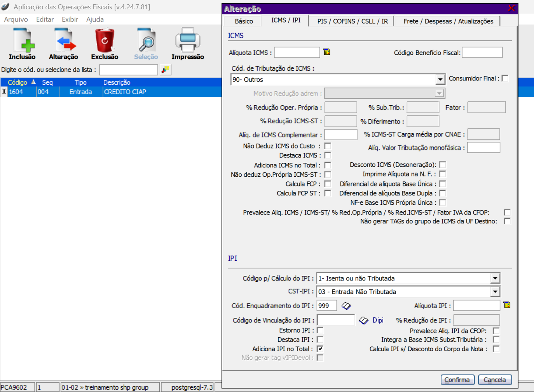Image resolution: width=534 pixels, height=392 pixels.
Task: Expand the CST-IPI dropdown list
Action: pyautogui.click(x=495, y=292)
